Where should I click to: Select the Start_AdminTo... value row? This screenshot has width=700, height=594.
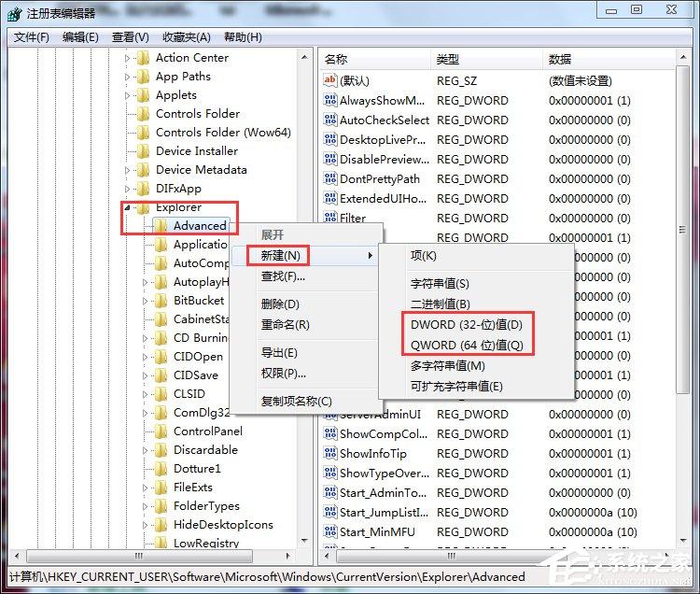click(497, 492)
